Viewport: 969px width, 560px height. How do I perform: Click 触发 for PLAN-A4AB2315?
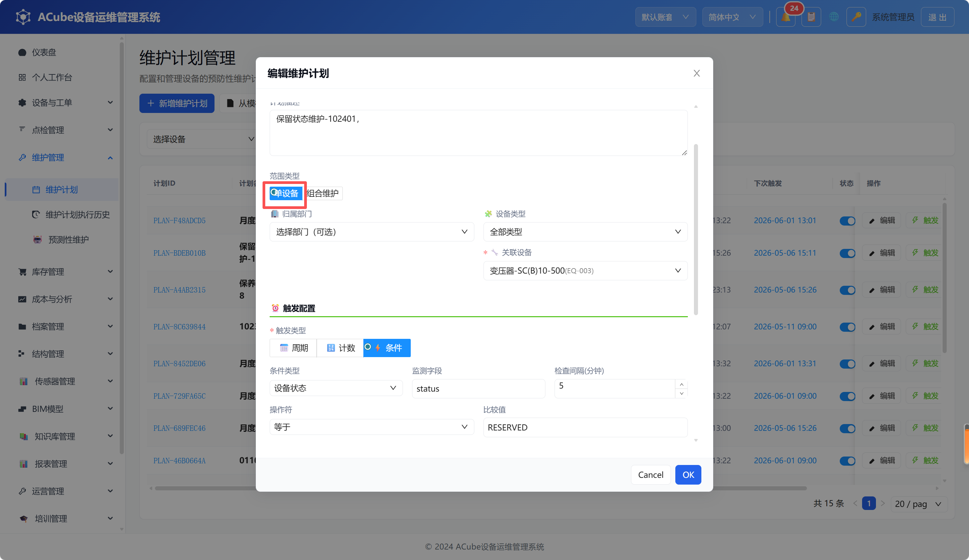coord(924,290)
